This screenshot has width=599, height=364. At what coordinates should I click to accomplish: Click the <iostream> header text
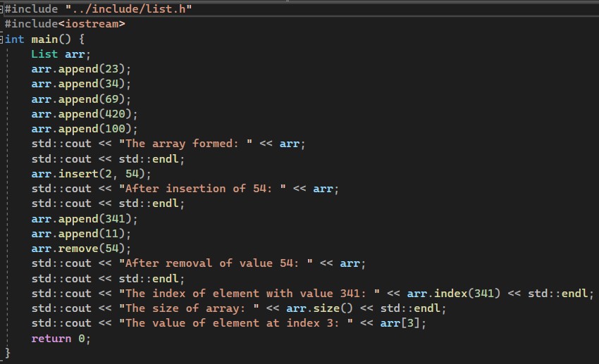(92, 24)
